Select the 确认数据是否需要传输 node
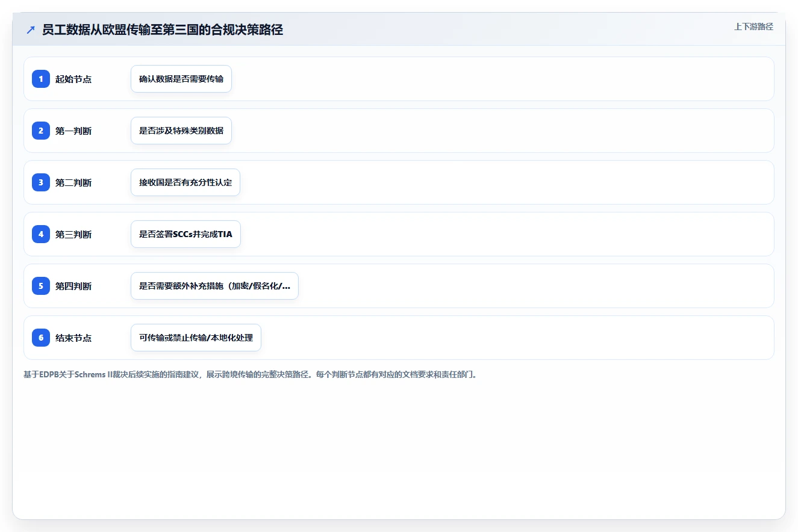 click(x=181, y=79)
